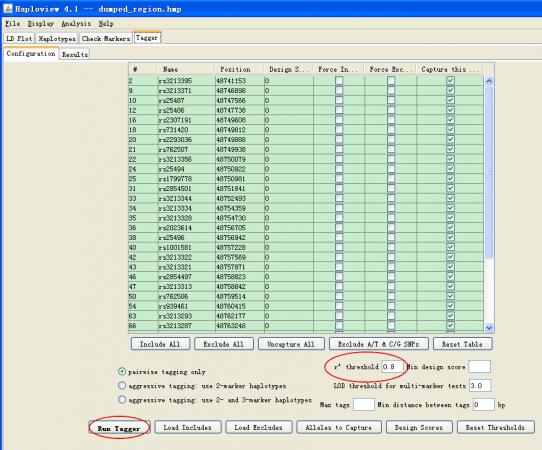Select position cell 48751841
The width and height of the screenshot is (542, 450).
(239, 188)
